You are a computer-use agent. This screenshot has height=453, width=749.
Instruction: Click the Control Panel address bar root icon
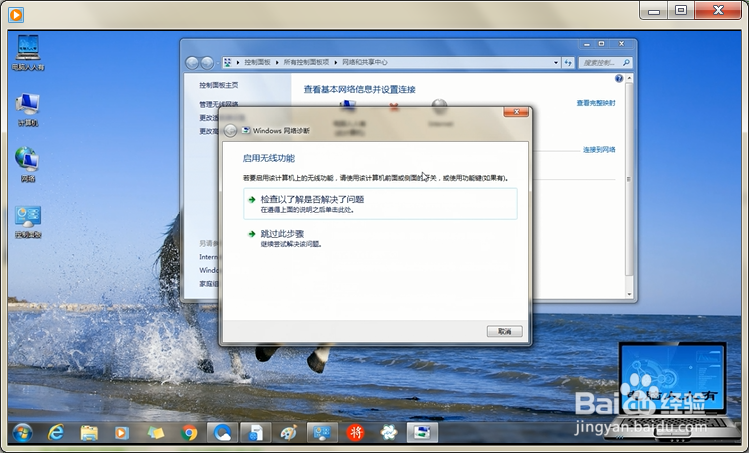pos(227,63)
